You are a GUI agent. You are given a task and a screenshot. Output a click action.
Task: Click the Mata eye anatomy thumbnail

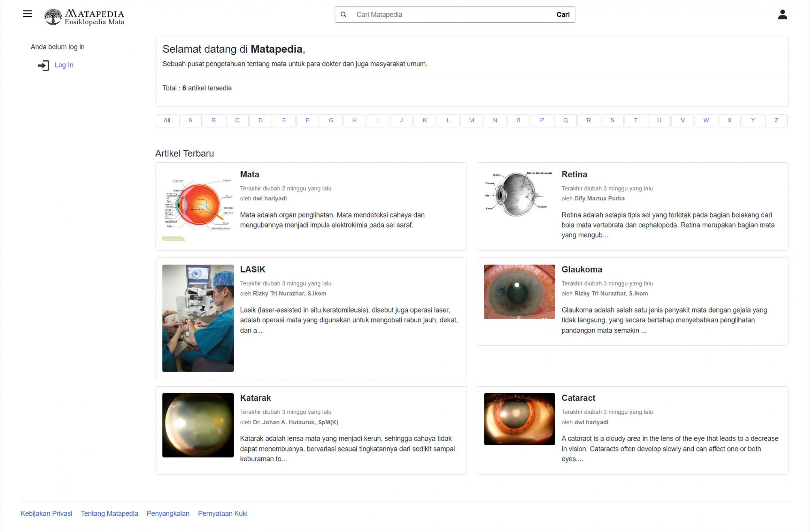pyautogui.click(x=198, y=205)
